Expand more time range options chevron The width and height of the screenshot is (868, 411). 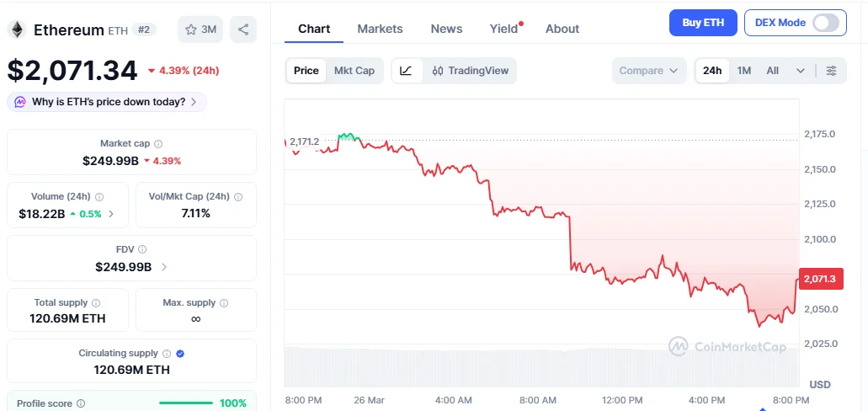pyautogui.click(x=800, y=71)
